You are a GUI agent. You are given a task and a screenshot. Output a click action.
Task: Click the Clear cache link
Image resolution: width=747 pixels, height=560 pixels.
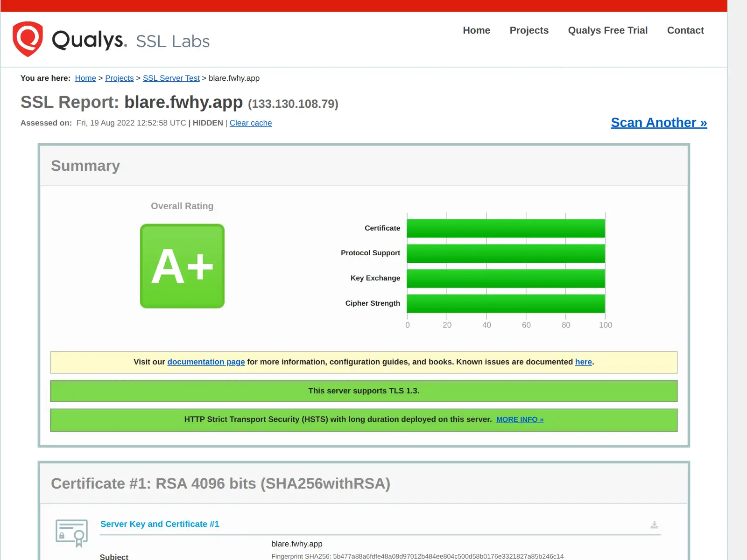[251, 123]
